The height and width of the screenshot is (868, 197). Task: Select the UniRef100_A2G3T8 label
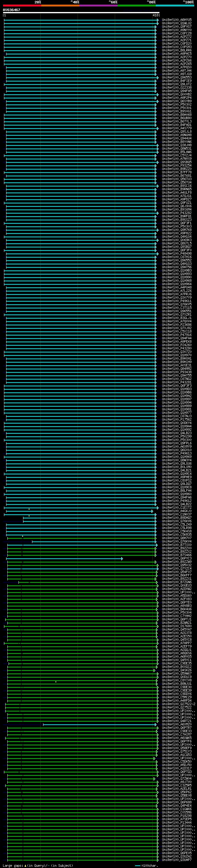pos(176,633)
